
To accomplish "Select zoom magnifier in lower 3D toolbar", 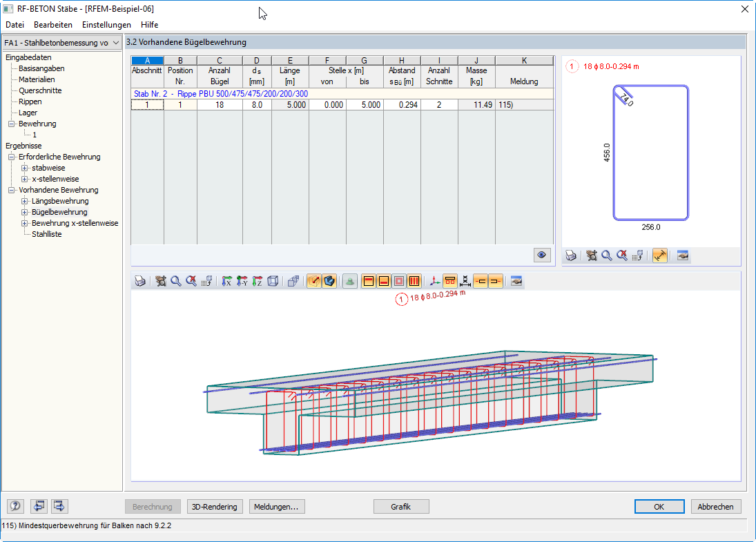I will coord(176,281).
